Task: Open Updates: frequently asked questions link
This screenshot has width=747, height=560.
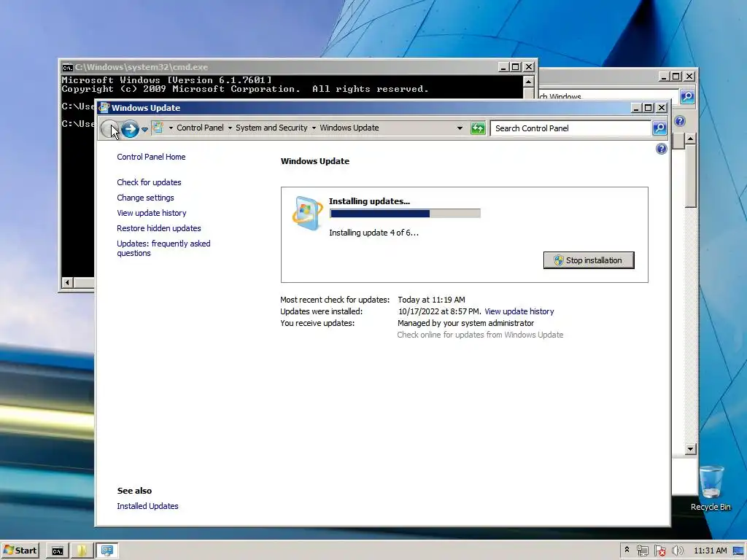Action: coord(163,248)
